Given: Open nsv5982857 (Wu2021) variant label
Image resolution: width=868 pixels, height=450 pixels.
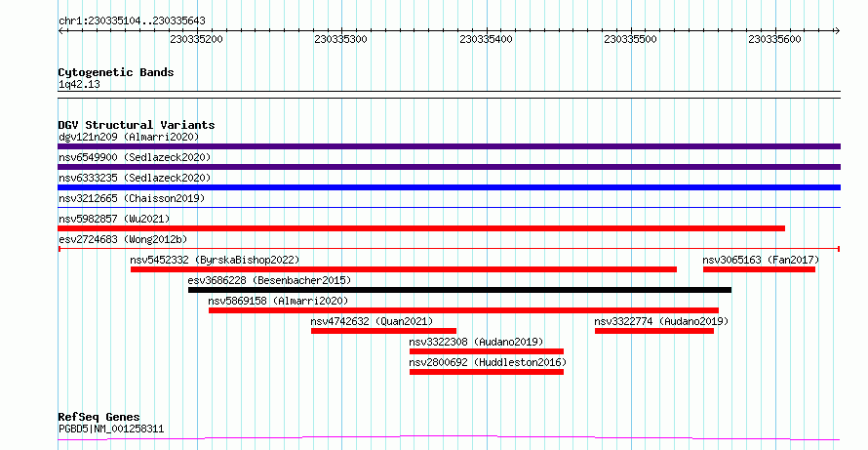Looking at the screenshot, I should click(114, 219).
